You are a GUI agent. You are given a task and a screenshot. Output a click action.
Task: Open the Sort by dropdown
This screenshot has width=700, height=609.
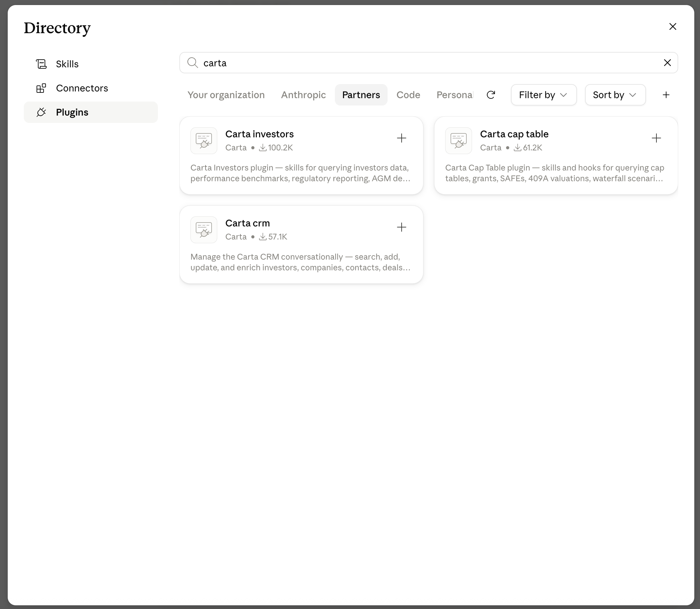615,95
